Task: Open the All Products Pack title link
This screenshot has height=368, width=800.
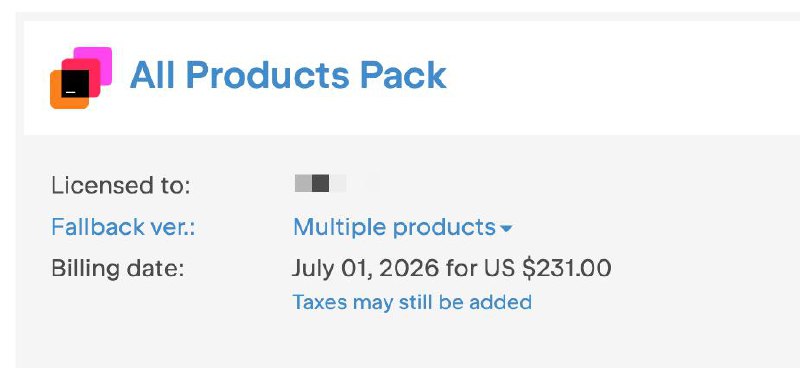Action: (x=288, y=75)
